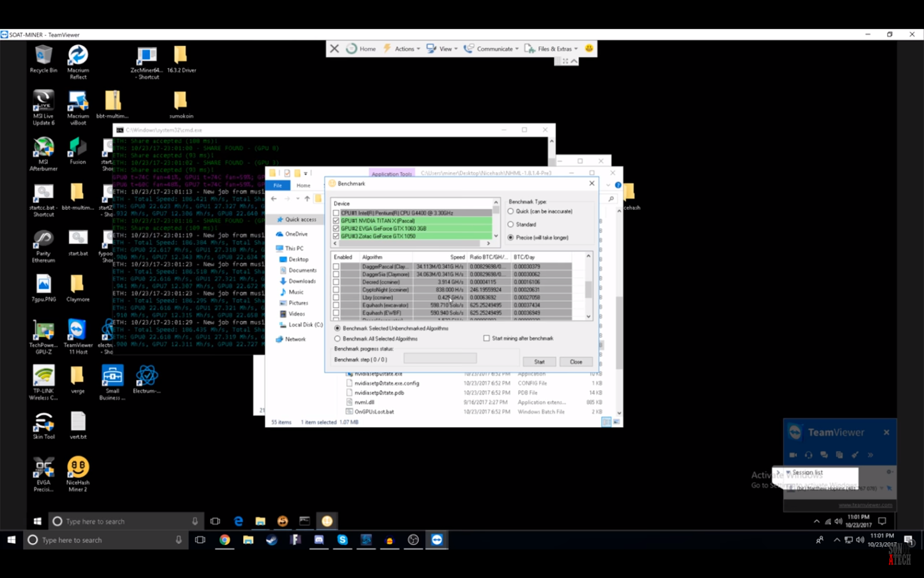Select the TeamViewer 11 Host desktop icon

click(x=78, y=337)
